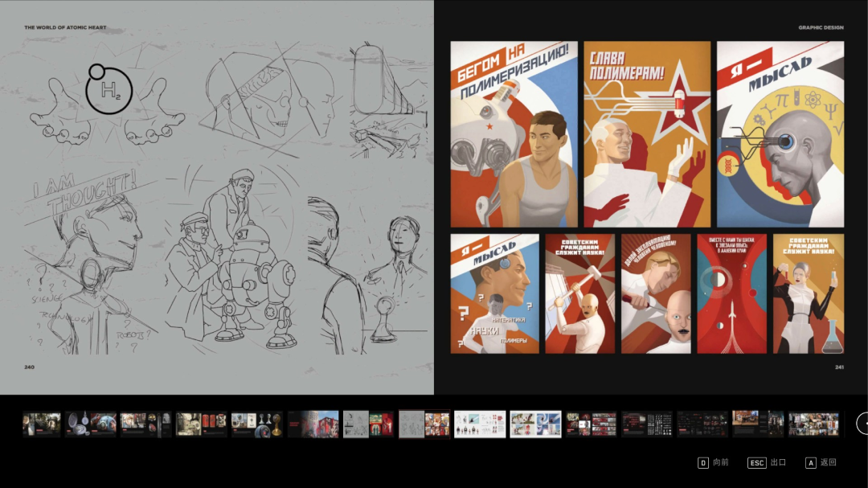The image size is (868, 488).
Task: Click the ESC exit key hint
Action: (x=767, y=462)
